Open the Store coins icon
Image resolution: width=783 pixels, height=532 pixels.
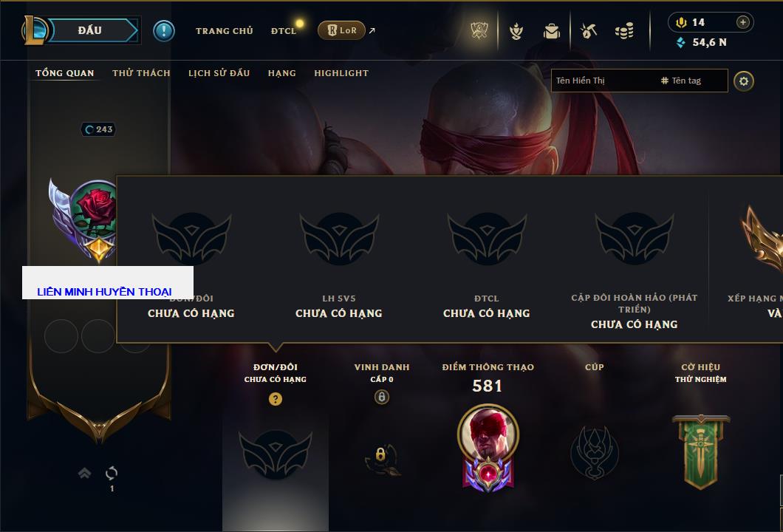624,31
